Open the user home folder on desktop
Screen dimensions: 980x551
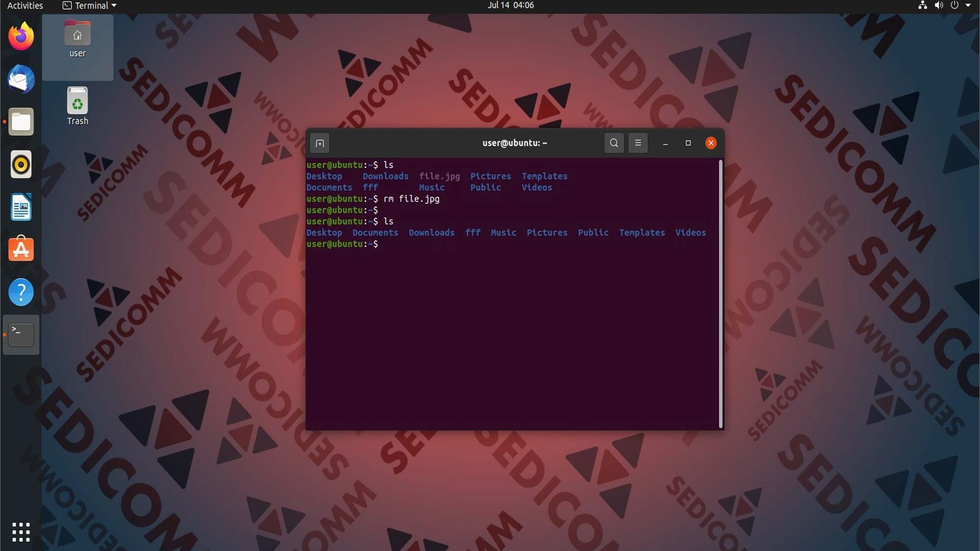tap(78, 40)
